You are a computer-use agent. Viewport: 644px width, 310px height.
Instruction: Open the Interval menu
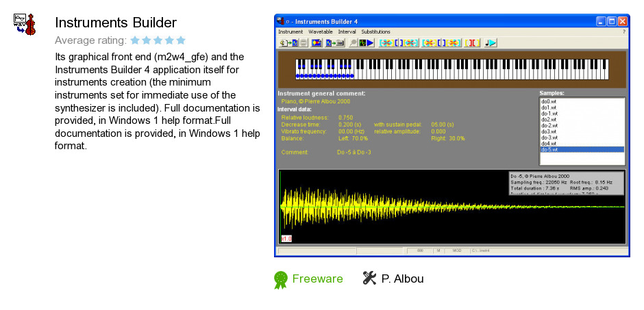[347, 31]
